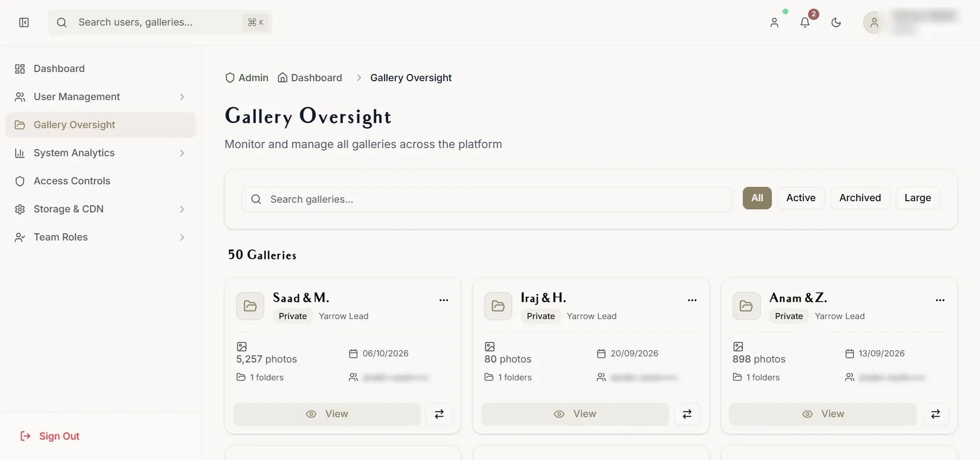Click the online user status icon
The width and height of the screenshot is (980, 460).
(x=774, y=22)
